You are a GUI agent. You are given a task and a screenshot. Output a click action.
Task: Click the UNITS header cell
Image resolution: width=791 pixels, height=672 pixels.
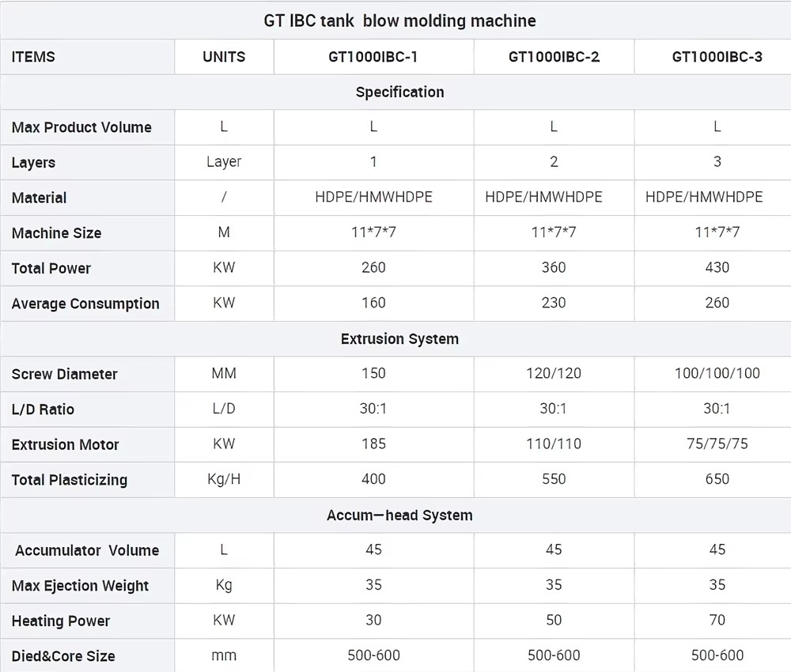click(224, 57)
